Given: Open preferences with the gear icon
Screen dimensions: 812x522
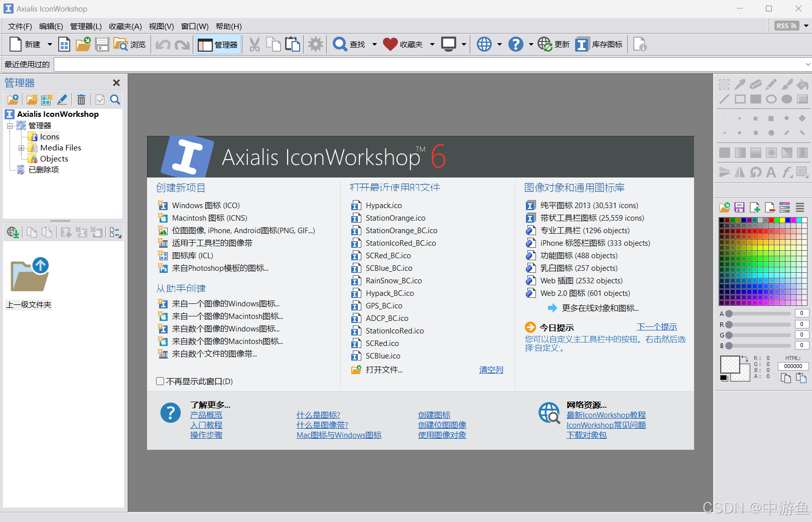Looking at the screenshot, I should coord(316,45).
